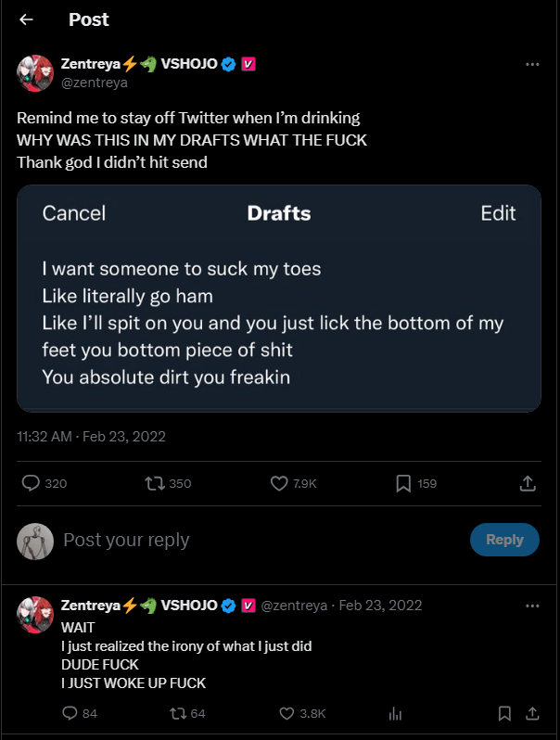Open the @zentreya handle under main post name
This screenshot has width=560, height=740.
95,83
